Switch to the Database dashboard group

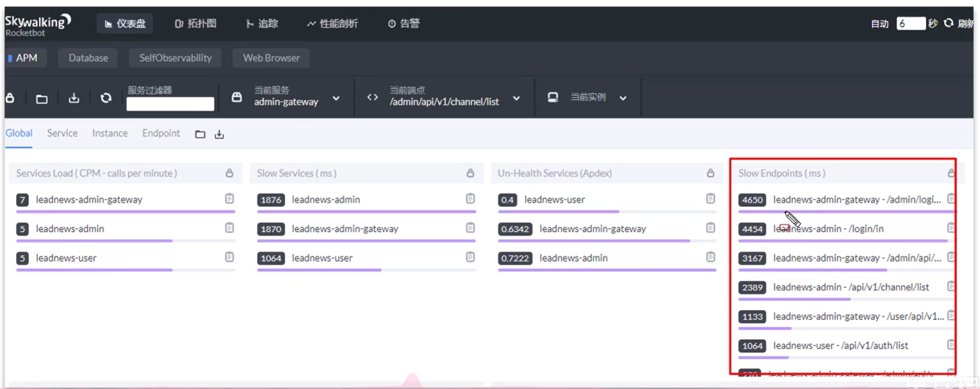[88, 58]
